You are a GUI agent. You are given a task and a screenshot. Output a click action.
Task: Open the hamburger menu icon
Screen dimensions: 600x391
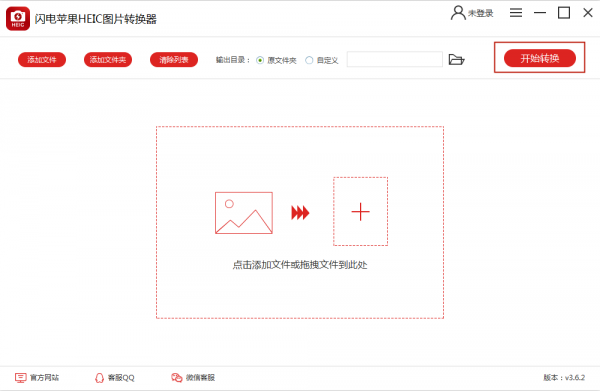pyautogui.click(x=516, y=13)
